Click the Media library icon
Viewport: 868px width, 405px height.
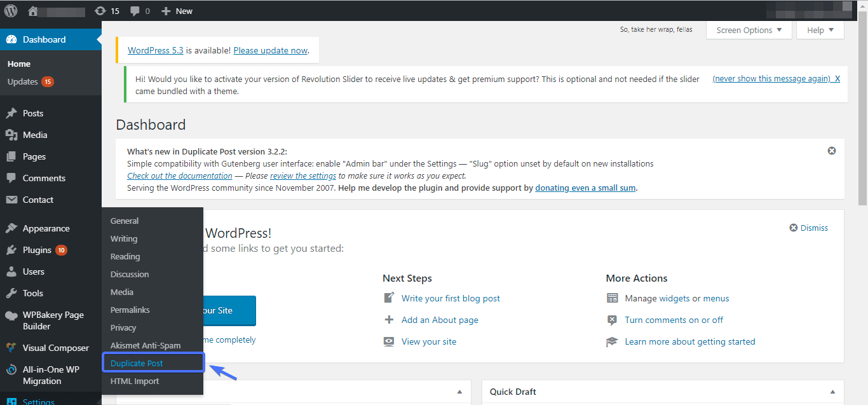coord(11,135)
